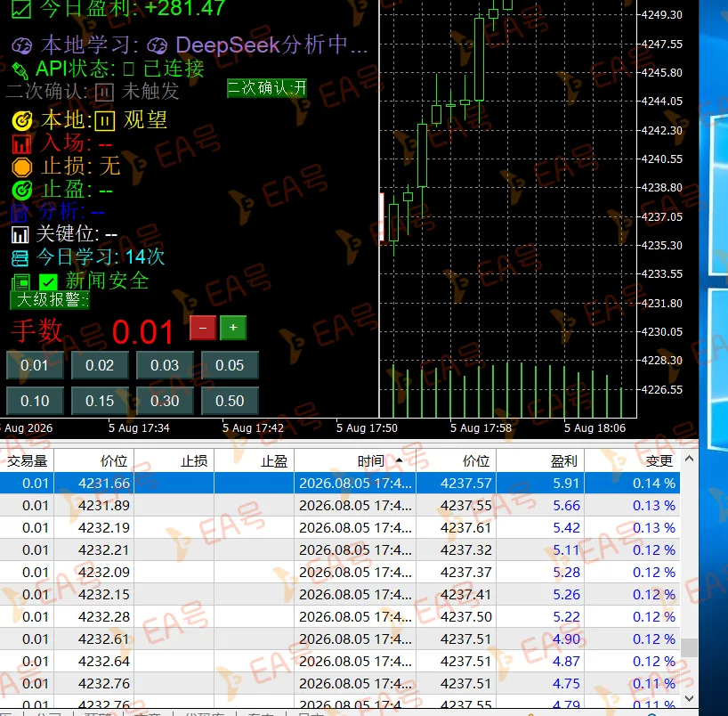Select the trade row priced 4232.28
The height and width of the screenshot is (716, 728).
tap(340, 616)
